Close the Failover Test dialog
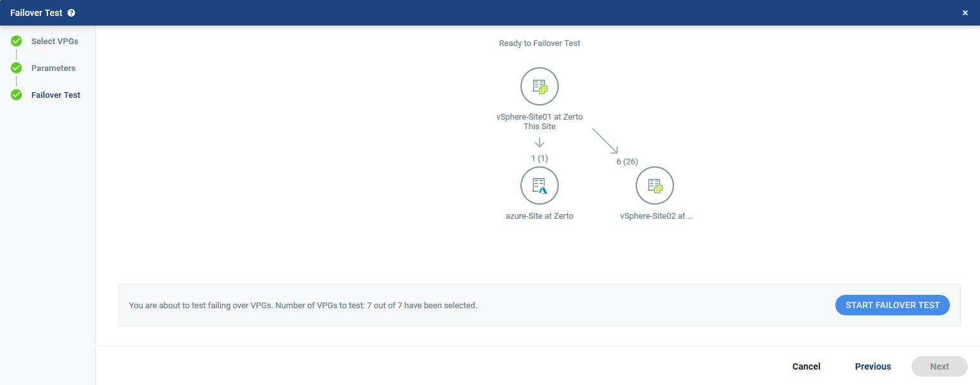Viewport: 980px width, 385px height. click(x=965, y=13)
